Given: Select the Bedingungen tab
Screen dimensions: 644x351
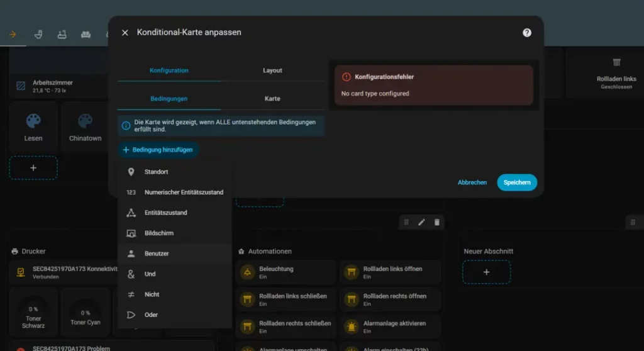Looking at the screenshot, I should click(169, 99).
